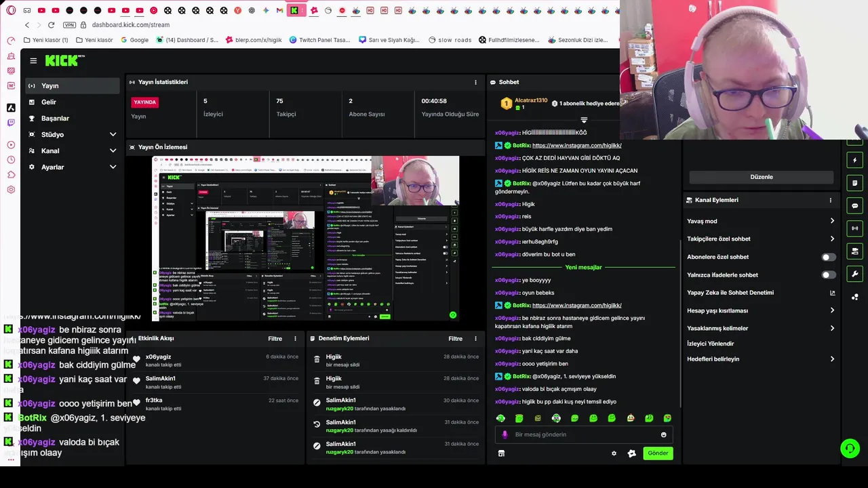Viewport: 868px width, 488px height.
Task: Click Alcatraz1310 username in gift banner
Action: coord(531,100)
